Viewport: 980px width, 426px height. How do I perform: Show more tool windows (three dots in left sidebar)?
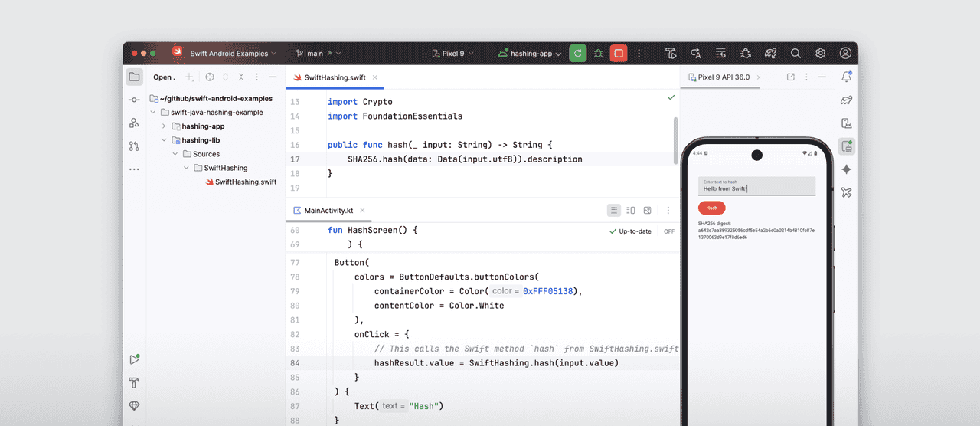tap(134, 169)
